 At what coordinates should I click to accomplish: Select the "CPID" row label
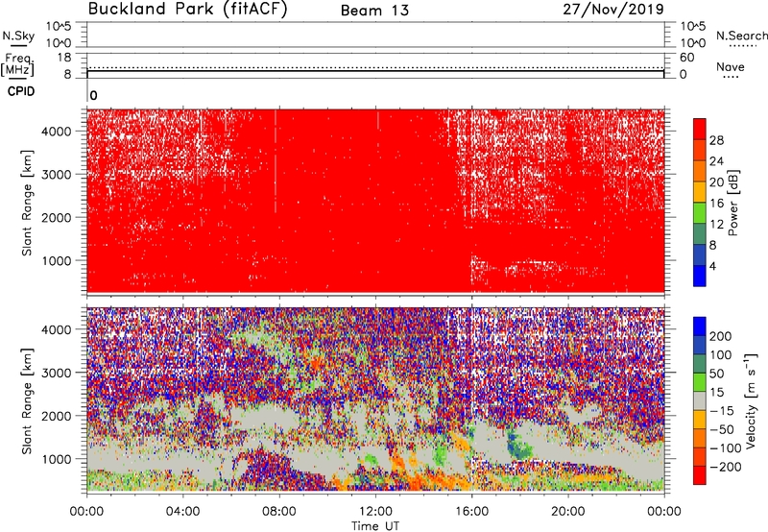pyautogui.click(x=21, y=91)
